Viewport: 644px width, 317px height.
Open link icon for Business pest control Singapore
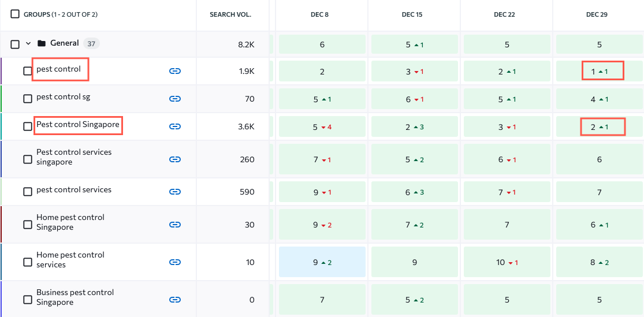pyautogui.click(x=175, y=300)
